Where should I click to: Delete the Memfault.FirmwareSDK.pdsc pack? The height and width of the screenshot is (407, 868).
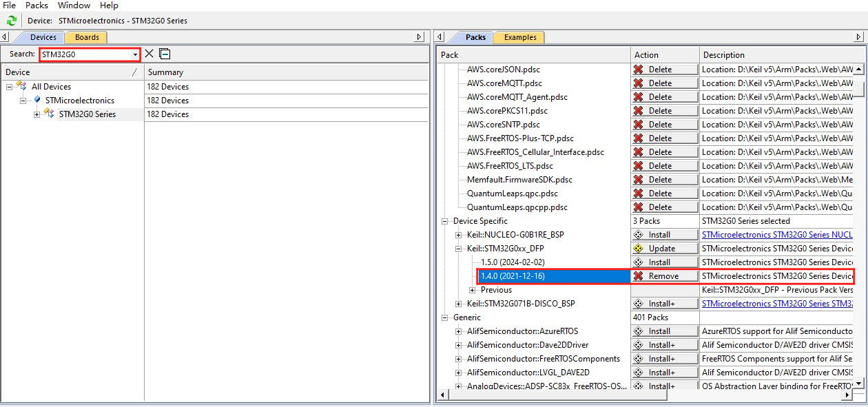[x=664, y=180]
